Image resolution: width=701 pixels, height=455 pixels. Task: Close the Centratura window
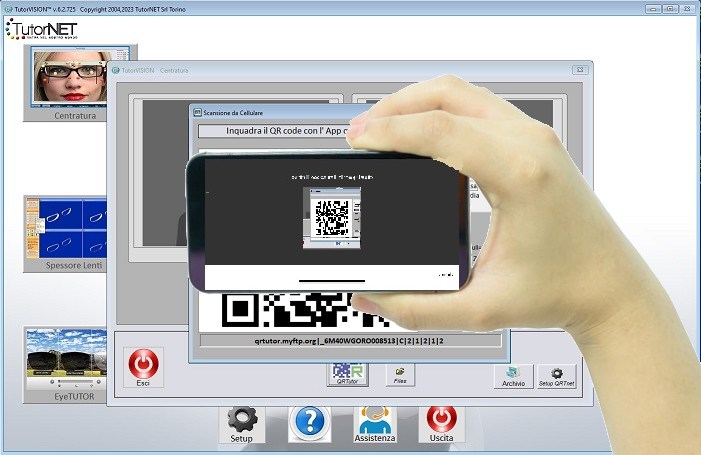point(580,70)
